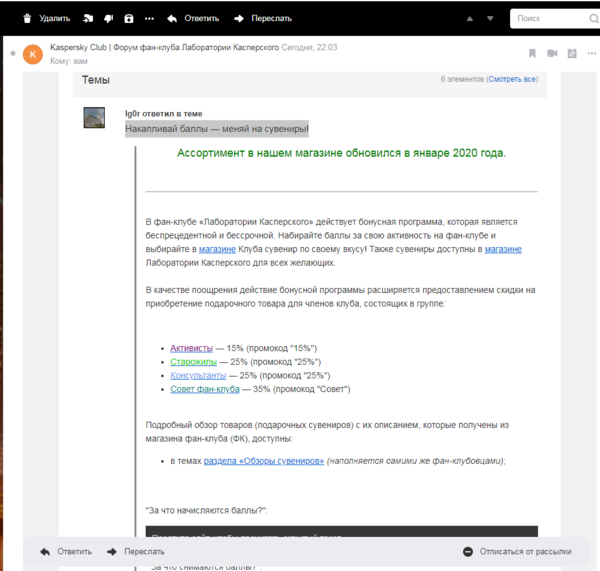Move message to folder icon in toolbar
Screen dimensions: 600x571
pos(88,18)
